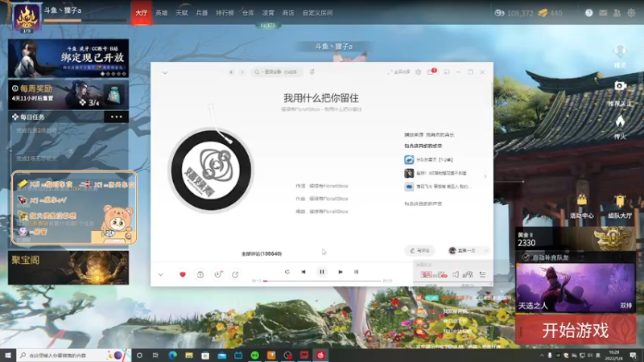Click the download icon in player bar

pyautogui.click(x=217, y=274)
